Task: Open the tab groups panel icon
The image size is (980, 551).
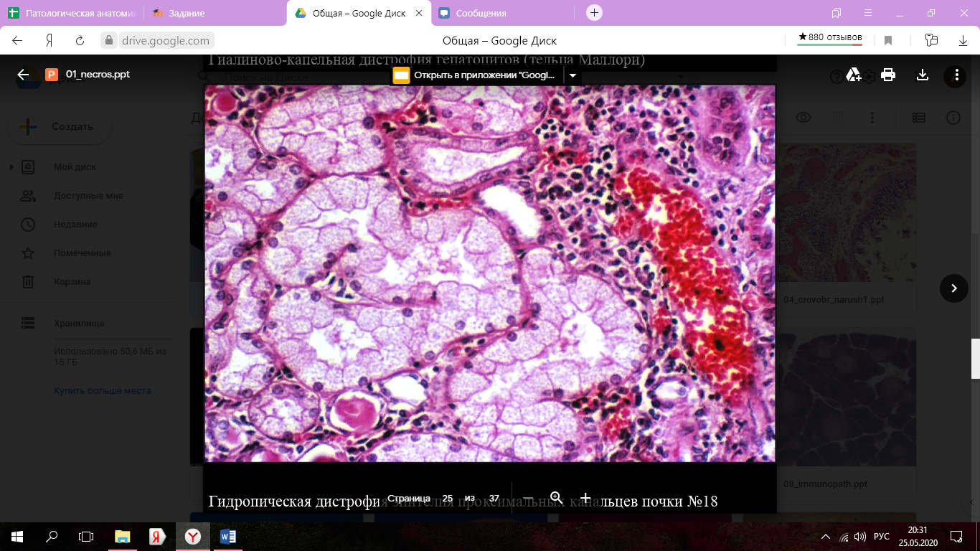Action: coord(837,13)
